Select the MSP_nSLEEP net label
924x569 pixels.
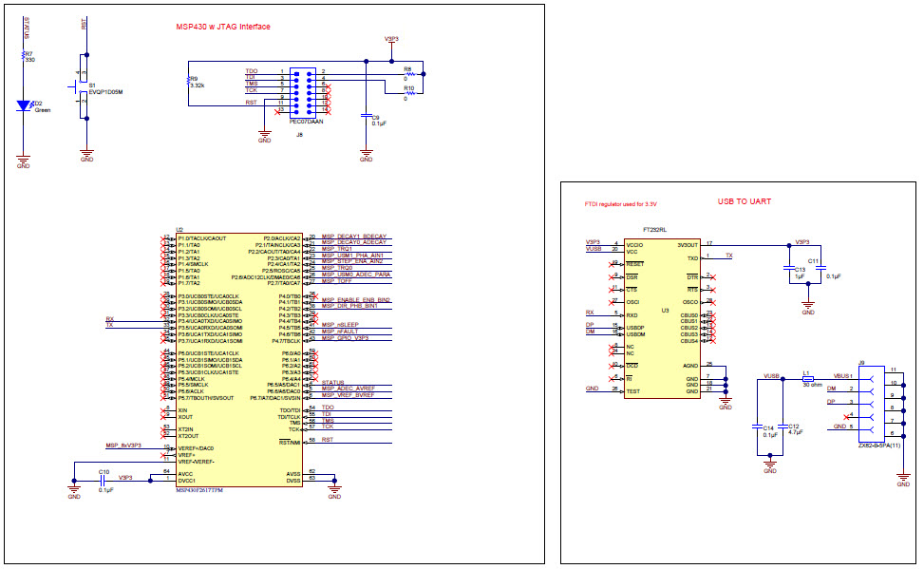340,326
